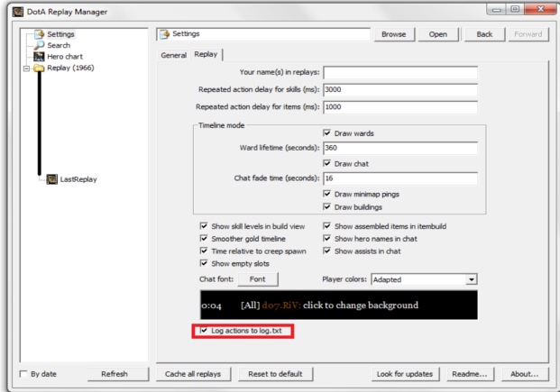Click the Ward lifetime seconds field
Viewport: 560px width, 392px height.
click(399, 148)
